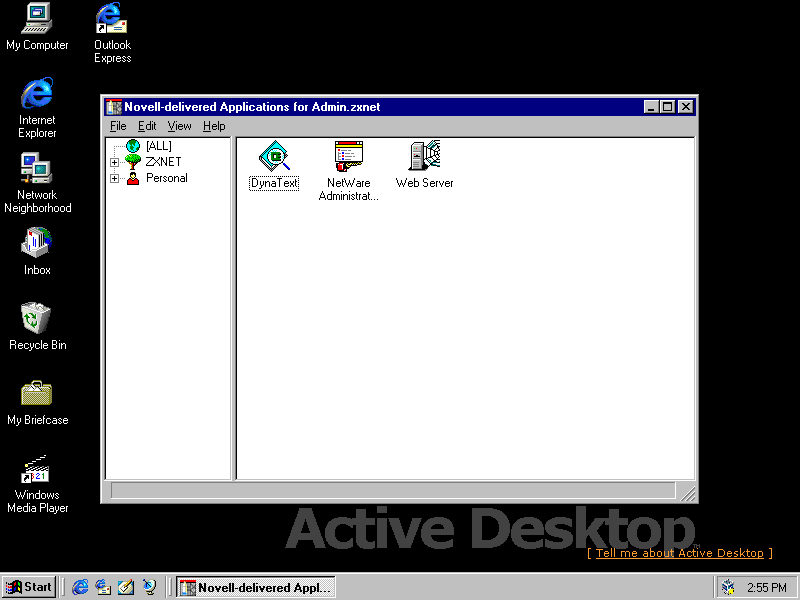Open the View menu
Image resolution: width=800 pixels, height=600 pixels.
click(x=180, y=126)
